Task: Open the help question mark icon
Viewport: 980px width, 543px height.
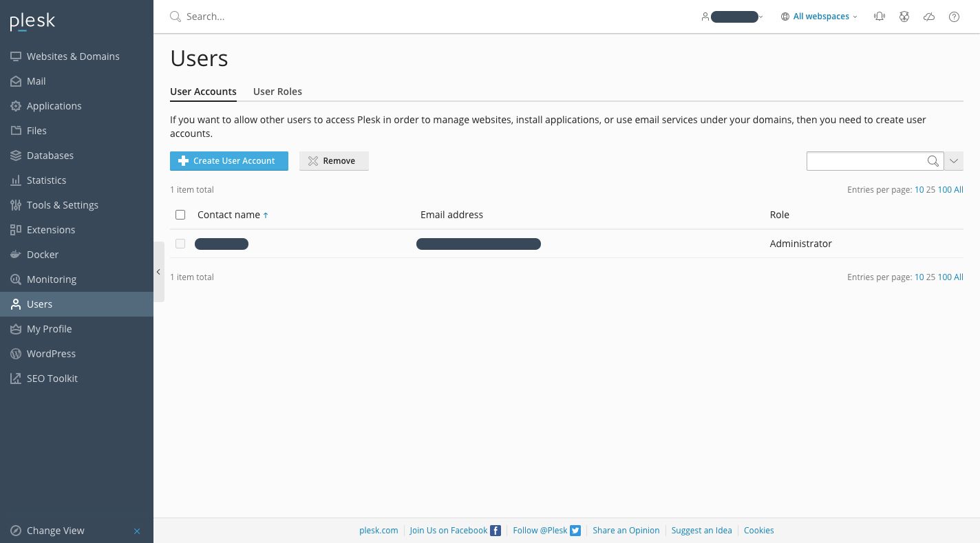Action: click(954, 17)
